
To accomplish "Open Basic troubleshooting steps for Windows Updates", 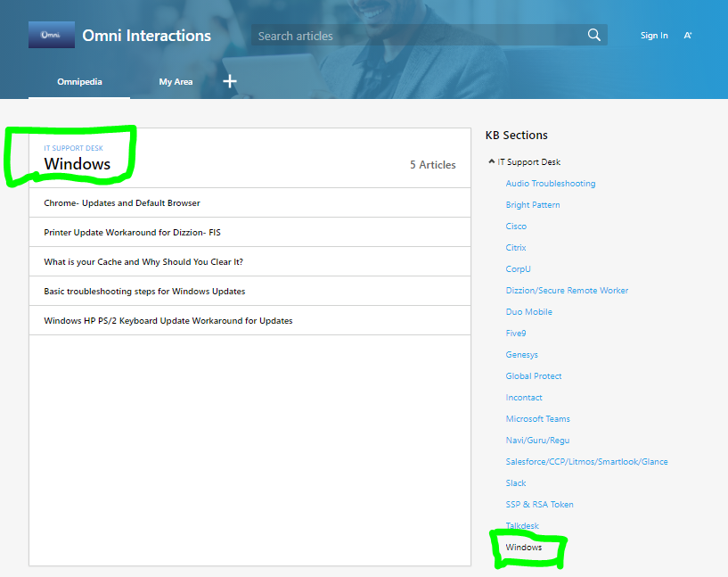I will (249, 291).
